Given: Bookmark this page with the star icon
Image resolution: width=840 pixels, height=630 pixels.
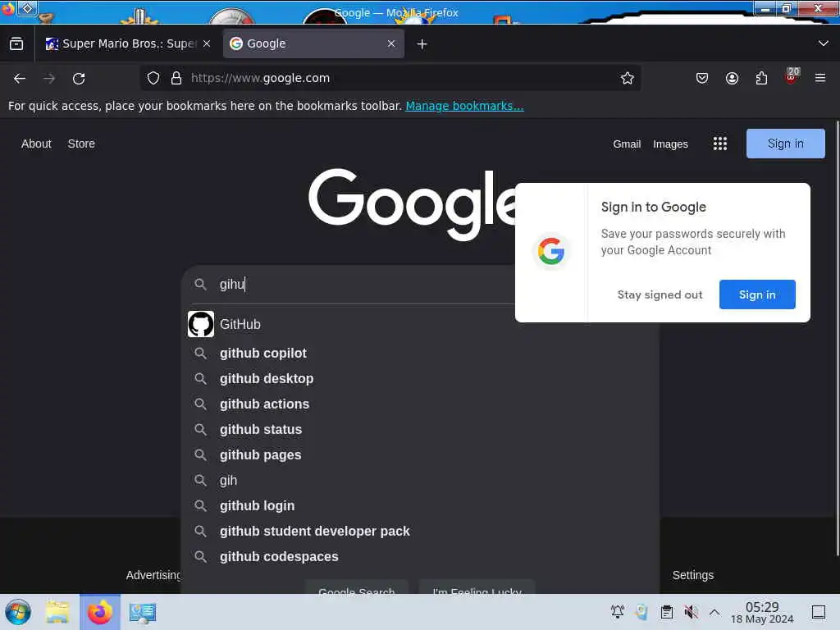Looking at the screenshot, I should click(628, 78).
